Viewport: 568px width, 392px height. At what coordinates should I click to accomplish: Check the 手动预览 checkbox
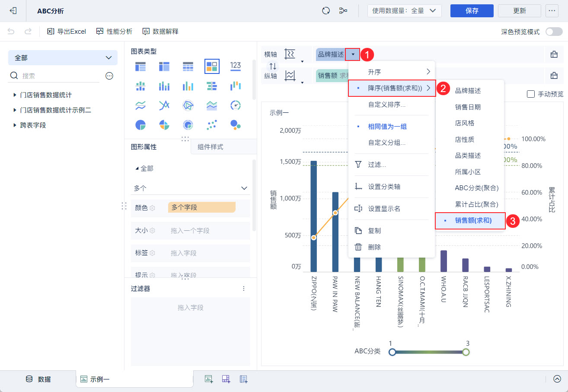click(x=530, y=94)
